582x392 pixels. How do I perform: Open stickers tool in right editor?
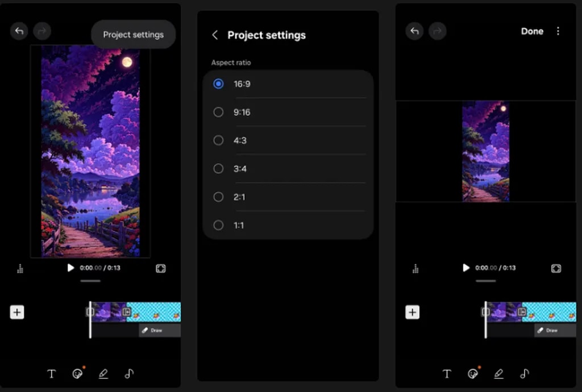point(472,373)
